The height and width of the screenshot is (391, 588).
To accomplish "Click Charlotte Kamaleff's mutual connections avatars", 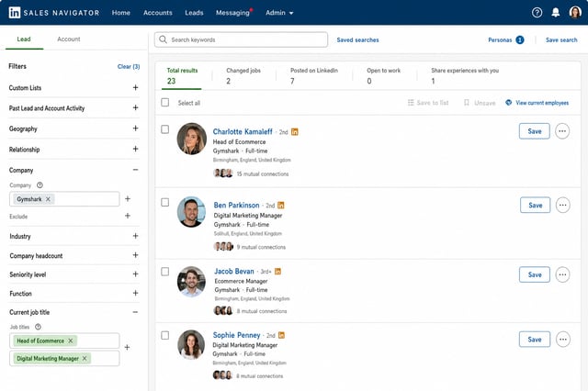I will coord(223,173).
